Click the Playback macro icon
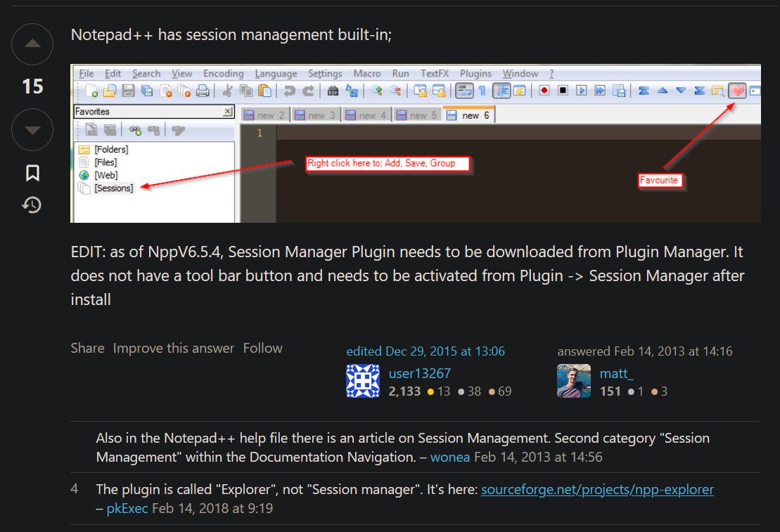 coord(582,90)
